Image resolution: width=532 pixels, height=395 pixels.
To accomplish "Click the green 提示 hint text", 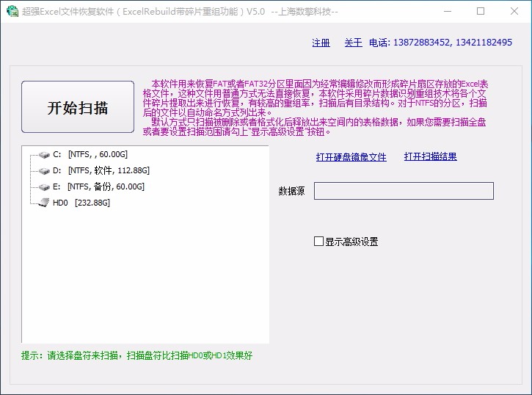I will pos(136,355).
